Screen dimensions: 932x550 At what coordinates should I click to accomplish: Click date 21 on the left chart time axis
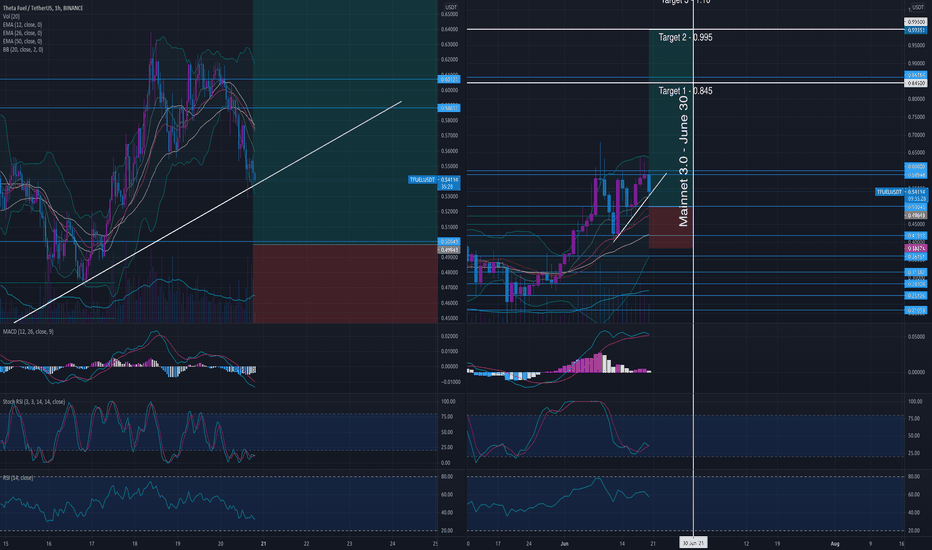click(x=263, y=543)
